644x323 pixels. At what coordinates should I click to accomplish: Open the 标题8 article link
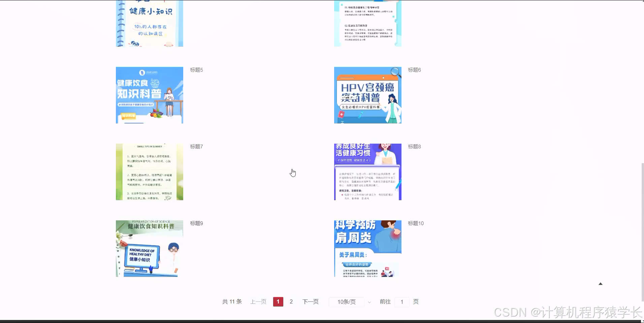(x=414, y=147)
